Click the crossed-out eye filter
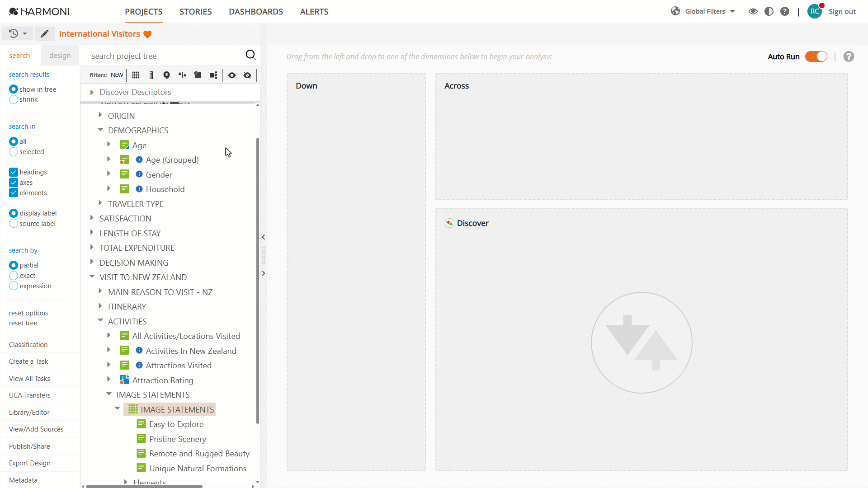 click(x=247, y=75)
